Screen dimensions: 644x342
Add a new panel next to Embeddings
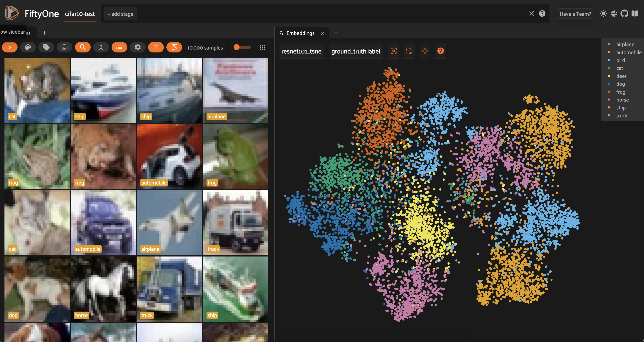tap(336, 33)
